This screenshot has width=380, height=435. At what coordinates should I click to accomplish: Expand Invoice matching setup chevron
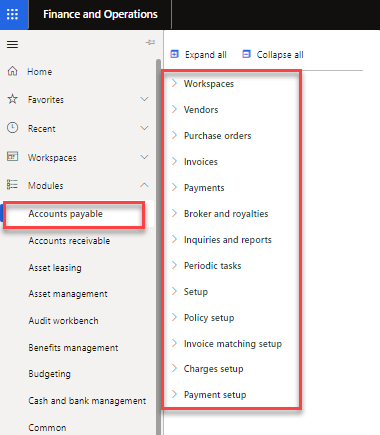(174, 343)
